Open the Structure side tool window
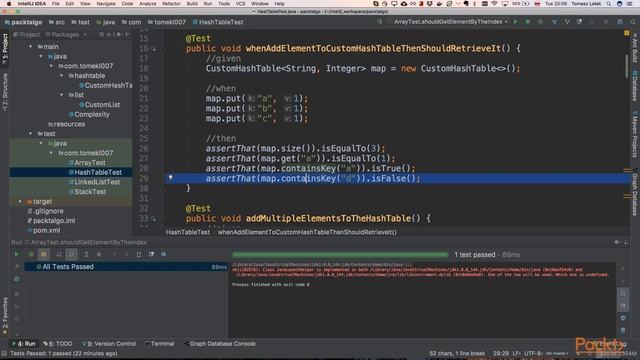Image resolution: width=640 pixels, height=360 pixels. pos(5,92)
